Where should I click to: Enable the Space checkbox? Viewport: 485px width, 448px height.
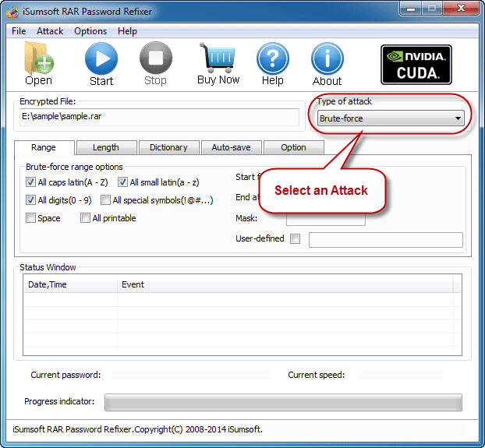click(x=30, y=218)
